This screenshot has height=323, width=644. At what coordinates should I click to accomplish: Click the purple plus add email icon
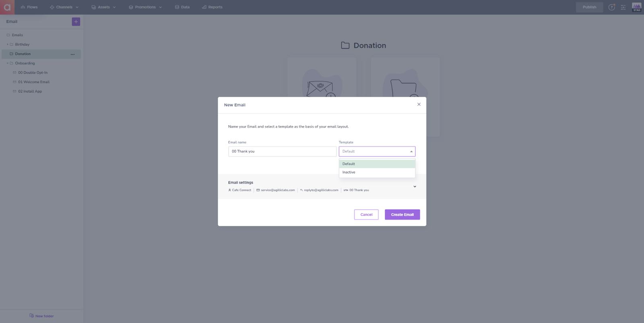(x=76, y=22)
